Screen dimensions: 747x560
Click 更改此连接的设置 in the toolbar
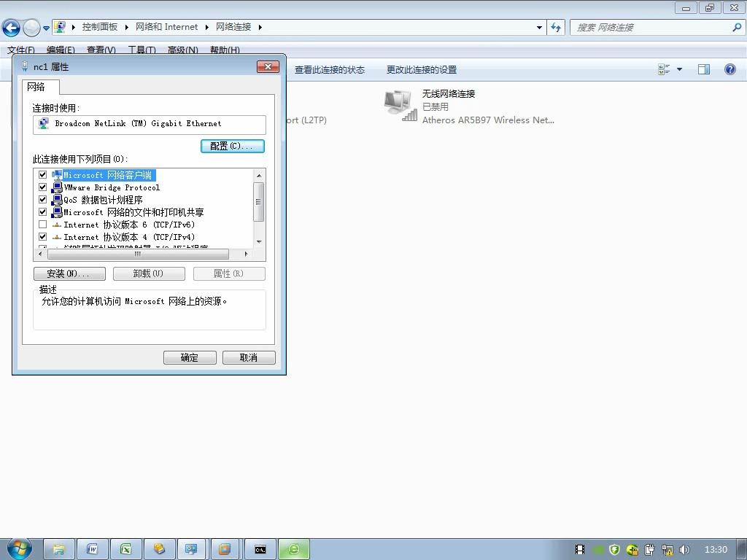click(422, 70)
